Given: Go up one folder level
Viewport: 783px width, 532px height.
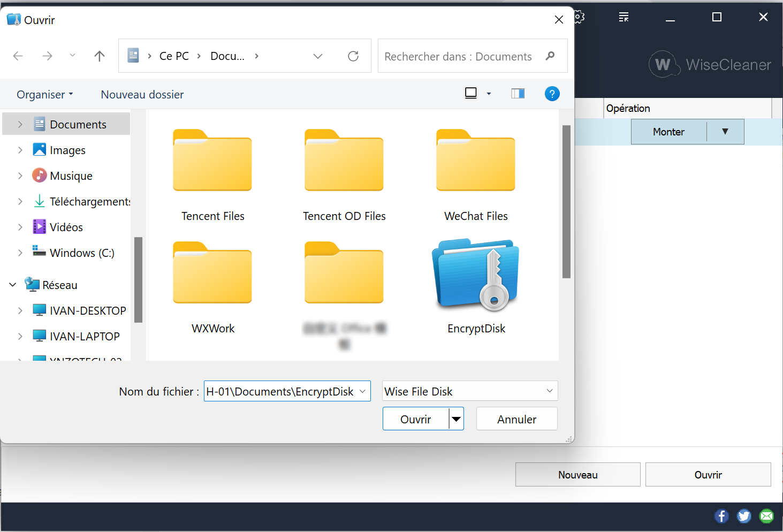Looking at the screenshot, I should (100, 56).
